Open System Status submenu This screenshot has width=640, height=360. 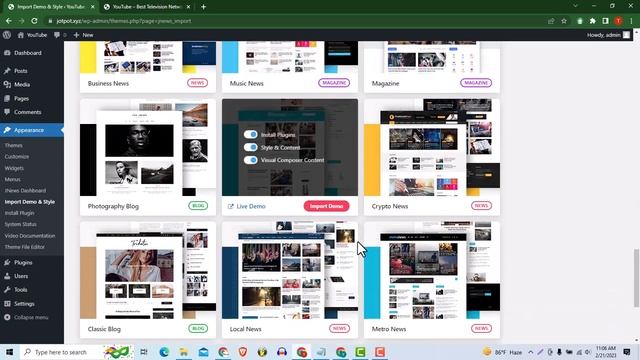[21, 224]
